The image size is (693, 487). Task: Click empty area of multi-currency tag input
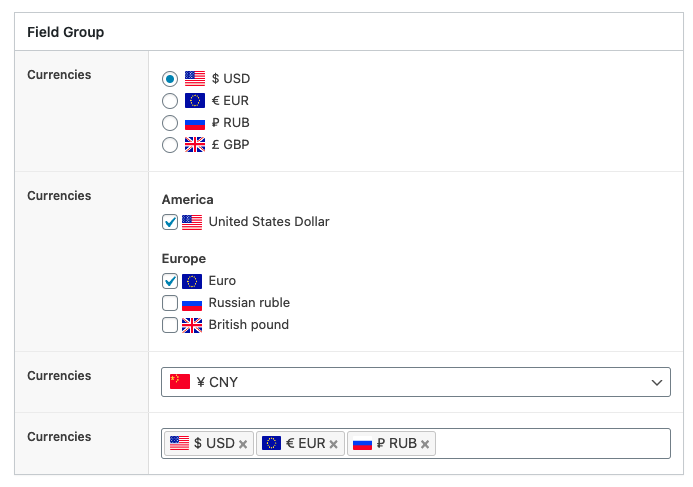click(552, 443)
